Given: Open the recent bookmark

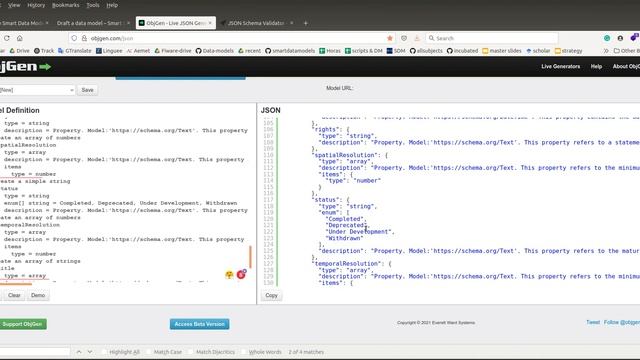Looking at the screenshot, I should [x=249, y=51].
